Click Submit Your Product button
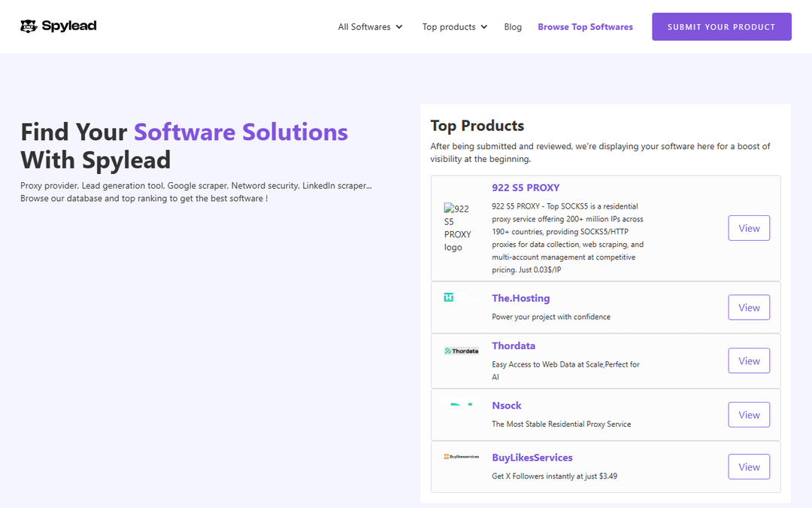 tap(721, 26)
